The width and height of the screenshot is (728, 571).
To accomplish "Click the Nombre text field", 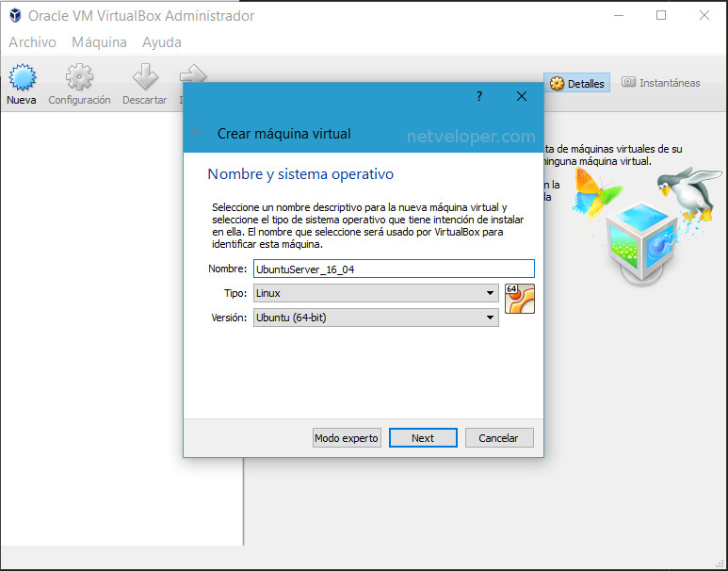I will point(394,269).
